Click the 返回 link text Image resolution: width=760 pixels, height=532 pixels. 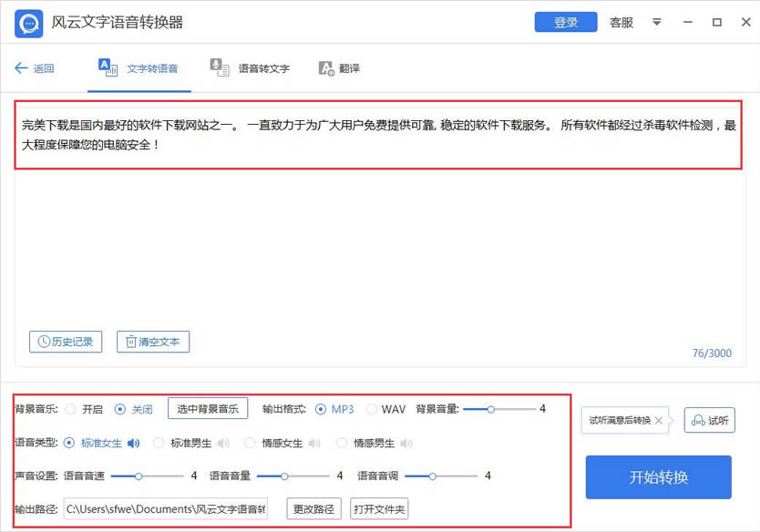(x=44, y=68)
